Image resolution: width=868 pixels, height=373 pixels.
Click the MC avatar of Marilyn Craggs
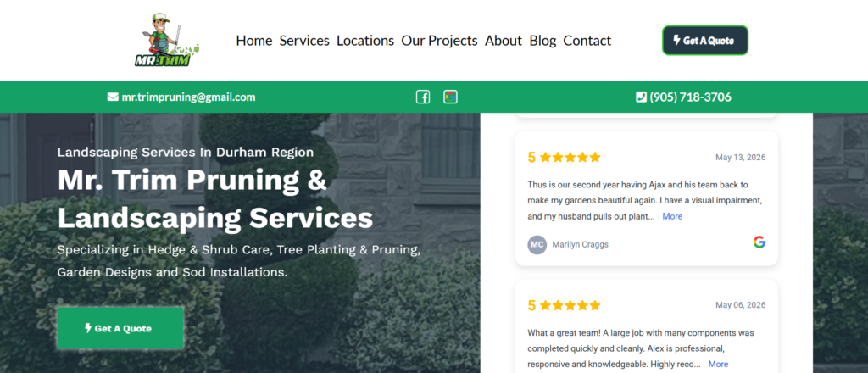point(537,245)
